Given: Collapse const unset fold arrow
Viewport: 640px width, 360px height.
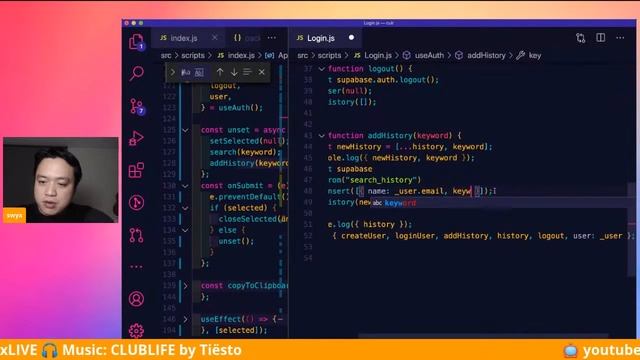Looking at the screenshot, I should (185, 130).
